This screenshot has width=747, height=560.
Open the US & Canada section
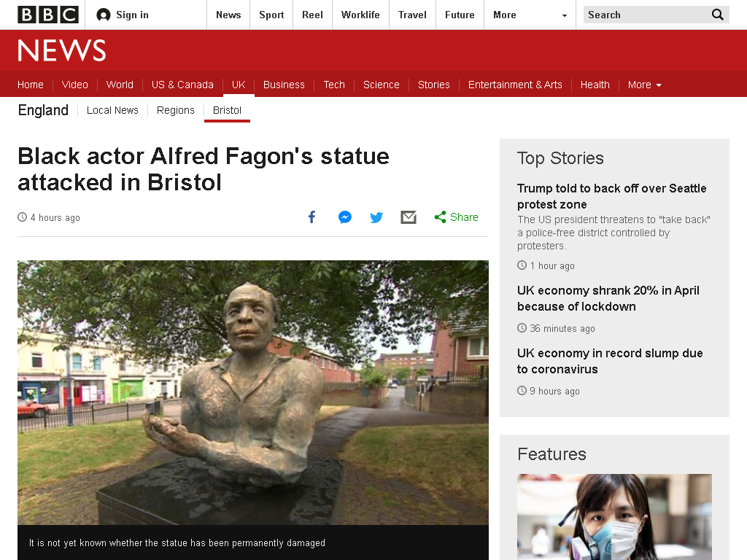(x=182, y=85)
